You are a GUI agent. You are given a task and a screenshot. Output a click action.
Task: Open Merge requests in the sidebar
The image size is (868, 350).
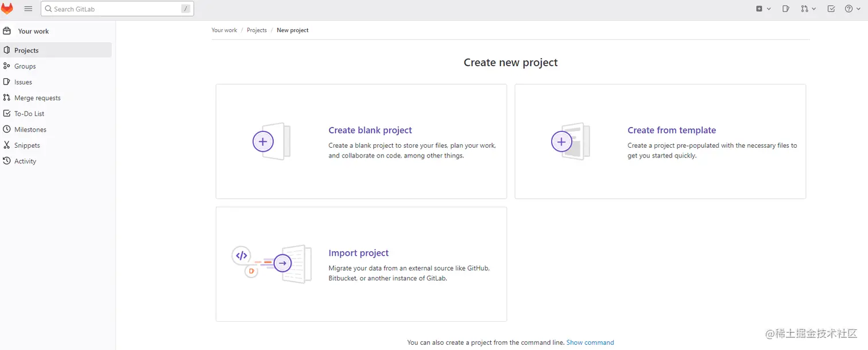pos(37,98)
